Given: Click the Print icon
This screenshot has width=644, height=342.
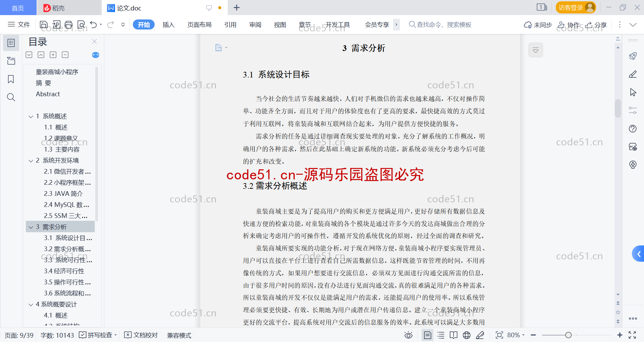Looking at the screenshot, I should (69, 24).
